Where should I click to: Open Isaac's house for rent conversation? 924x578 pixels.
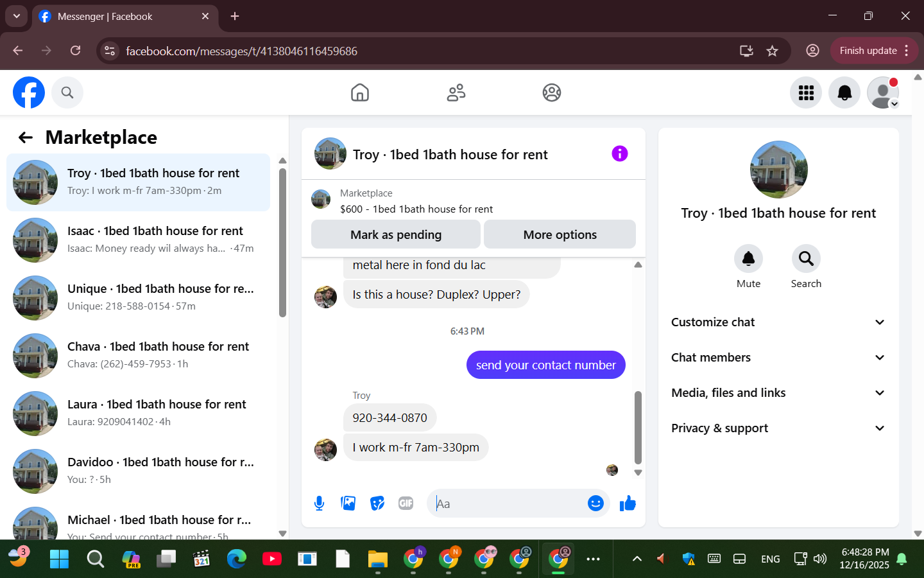pyautogui.click(x=138, y=240)
